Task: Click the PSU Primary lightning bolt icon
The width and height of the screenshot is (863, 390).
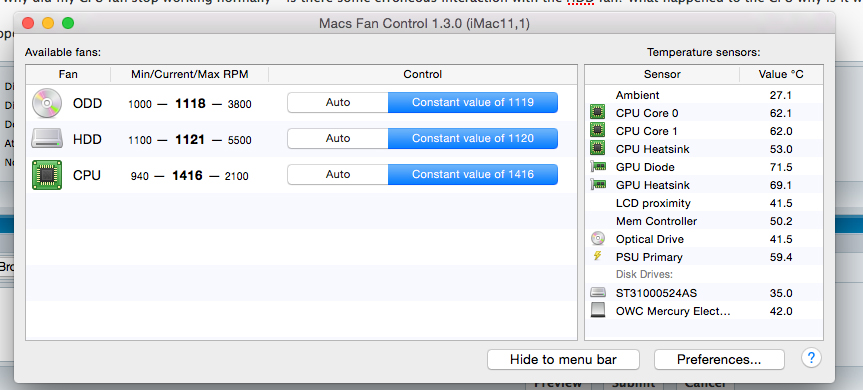Action: click(598, 256)
